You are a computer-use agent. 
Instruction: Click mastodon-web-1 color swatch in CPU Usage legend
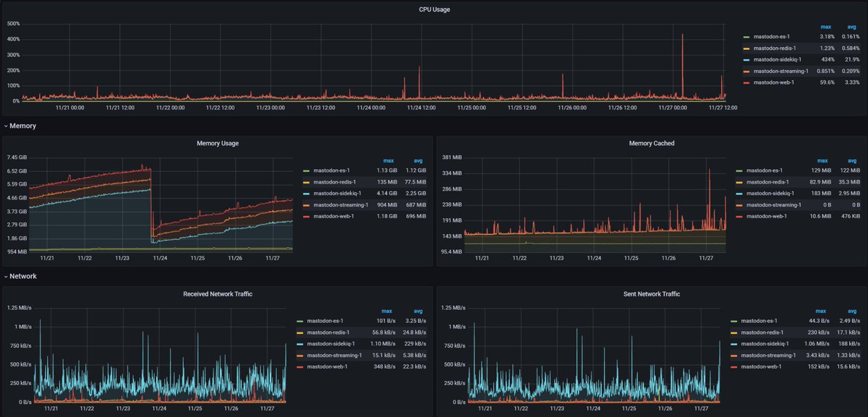[x=747, y=82]
